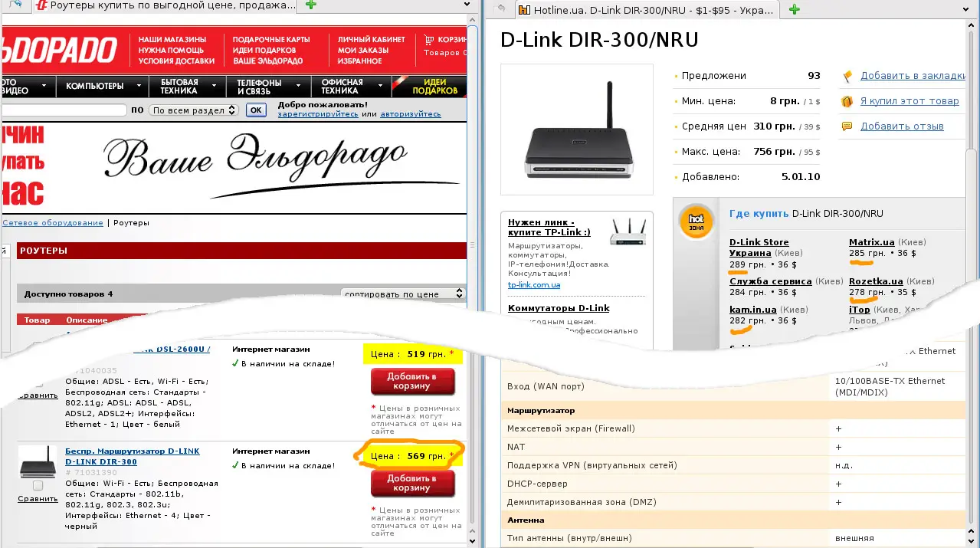Viewport: 980px width, 548px height.
Task: Open the tab list arrow in the Hotline window
Action: point(964,10)
